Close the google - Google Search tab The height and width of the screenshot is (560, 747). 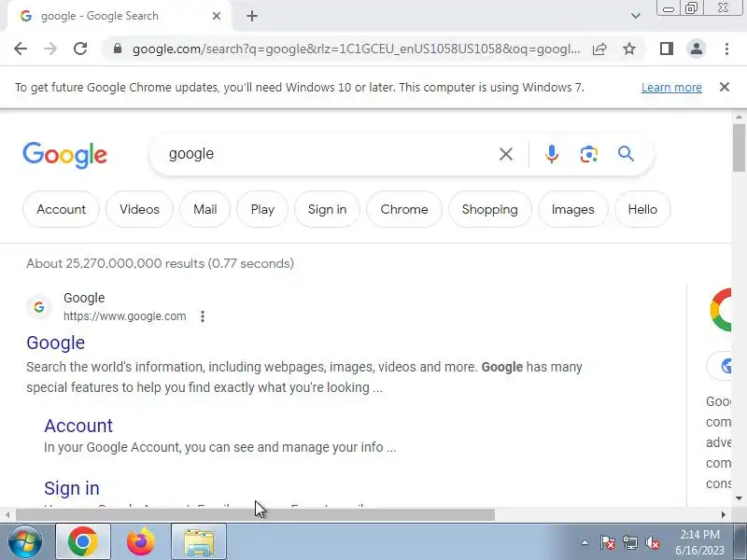[217, 16]
